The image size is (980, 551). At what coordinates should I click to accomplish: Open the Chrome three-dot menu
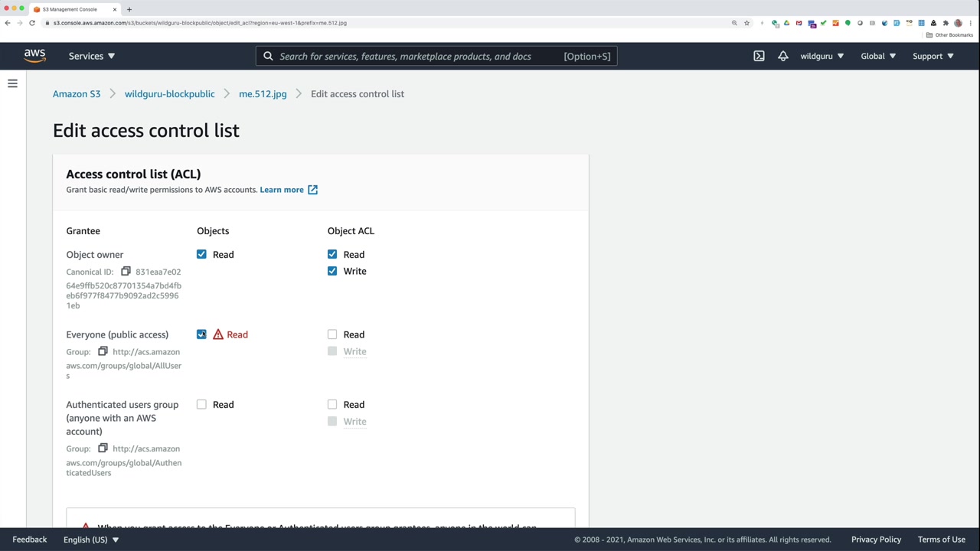click(x=970, y=23)
